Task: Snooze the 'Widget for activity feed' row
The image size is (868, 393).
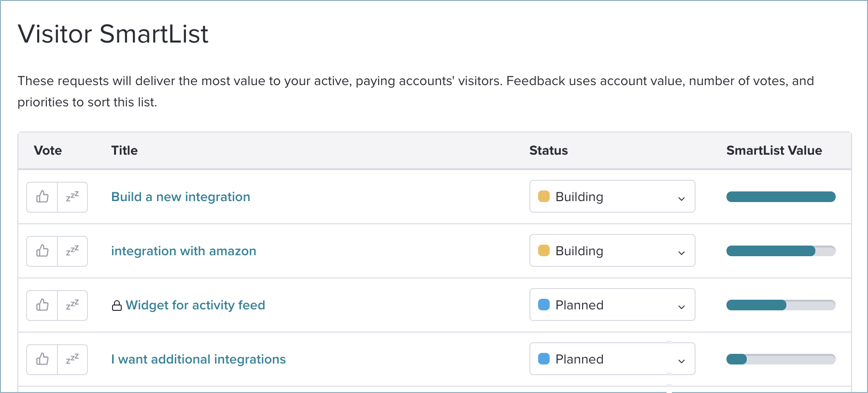Action: (x=72, y=305)
